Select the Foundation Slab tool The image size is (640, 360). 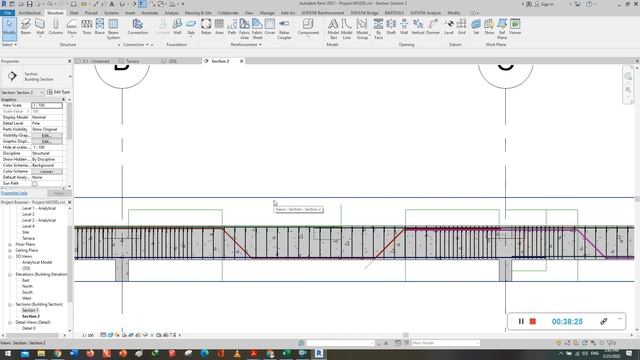coord(191,27)
